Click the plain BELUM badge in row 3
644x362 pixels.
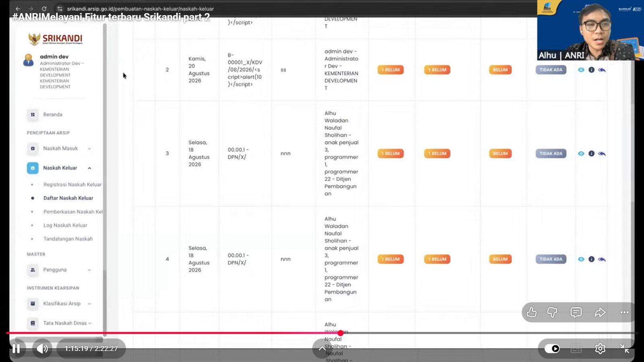pyautogui.click(x=500, y=153)
